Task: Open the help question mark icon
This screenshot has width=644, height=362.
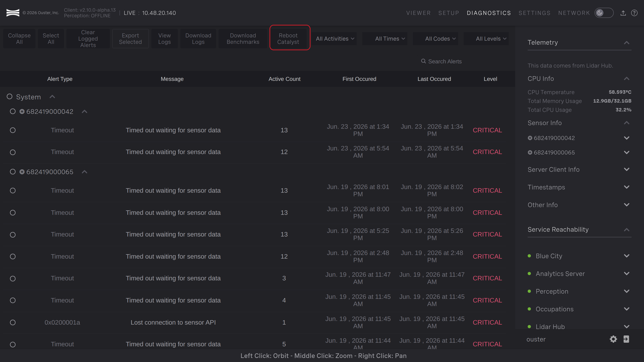Action: pos(634,13)
